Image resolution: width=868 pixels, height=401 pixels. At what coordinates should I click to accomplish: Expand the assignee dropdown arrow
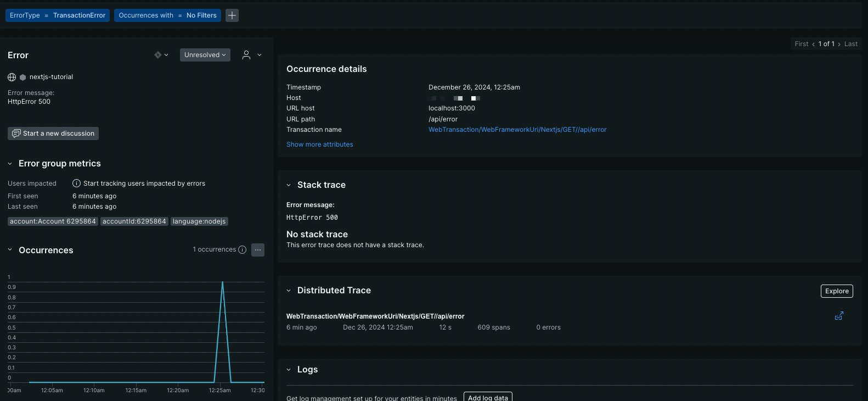tap(260, 55)
